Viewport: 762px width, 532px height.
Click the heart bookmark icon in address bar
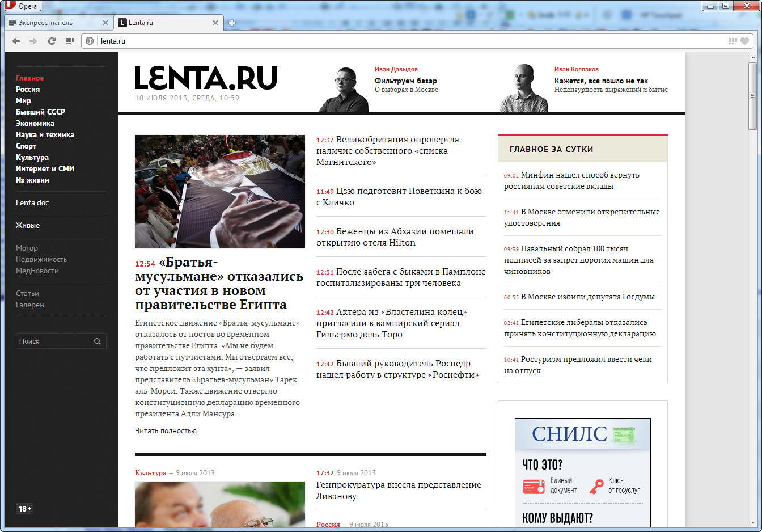[744, 41]
